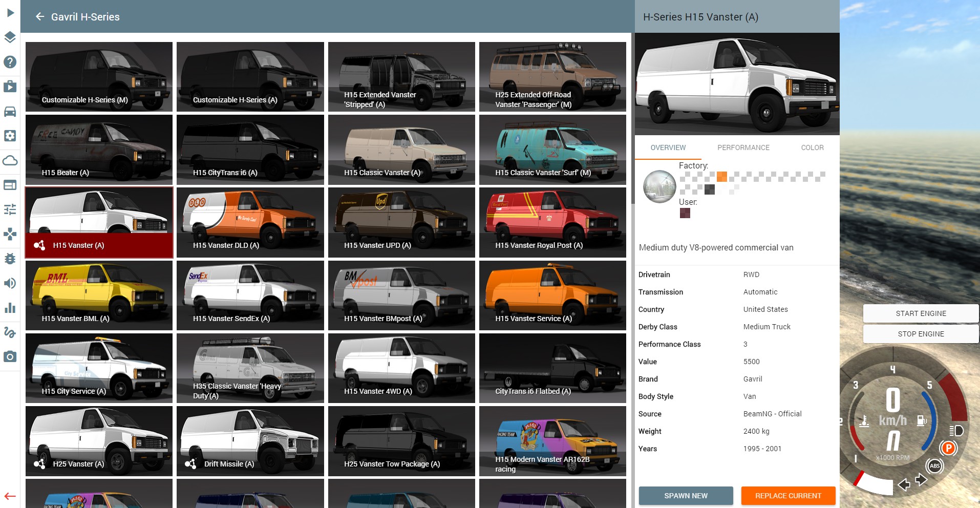The image size is (980, 508).
Task: Select H15 Vanster BML (A) thumbnail
Action: point(99,295)
